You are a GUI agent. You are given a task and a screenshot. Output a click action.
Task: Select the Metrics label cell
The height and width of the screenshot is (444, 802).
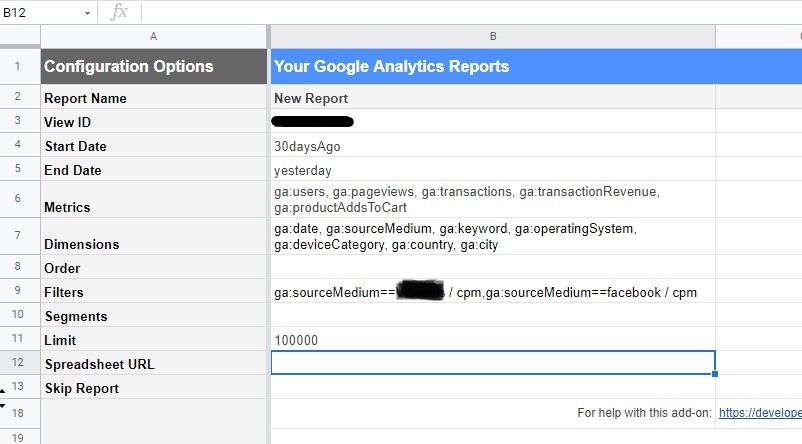click(x=153, y=199)
